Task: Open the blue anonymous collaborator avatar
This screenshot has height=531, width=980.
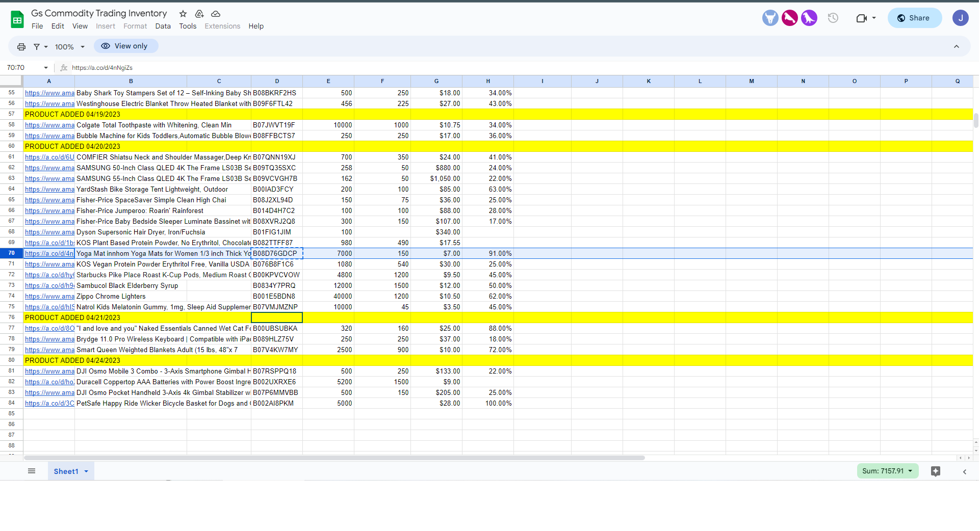Action: pos(770,18)
